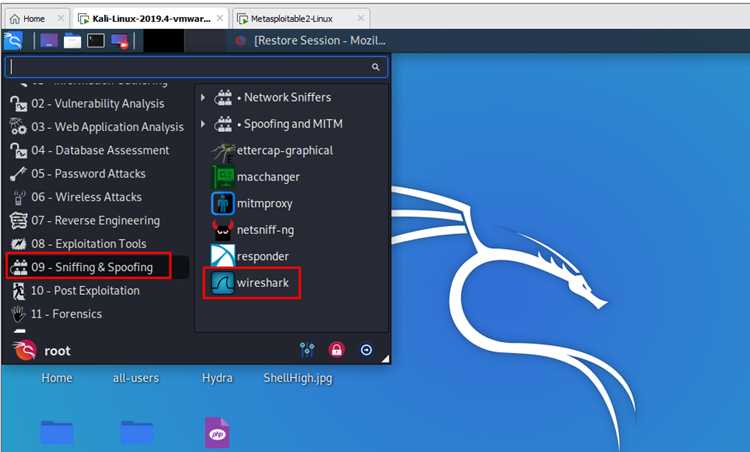Click the root user avatar icon

tap(25, 351)
